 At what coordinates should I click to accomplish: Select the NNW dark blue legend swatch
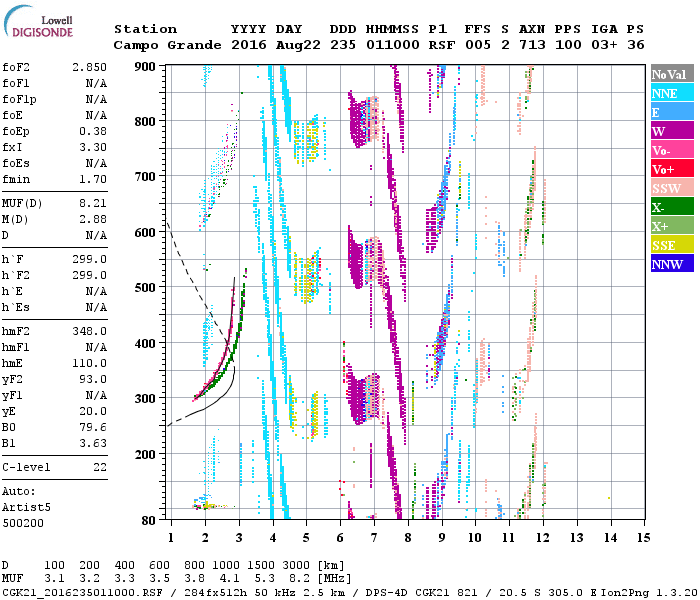[x=672, y=263]
